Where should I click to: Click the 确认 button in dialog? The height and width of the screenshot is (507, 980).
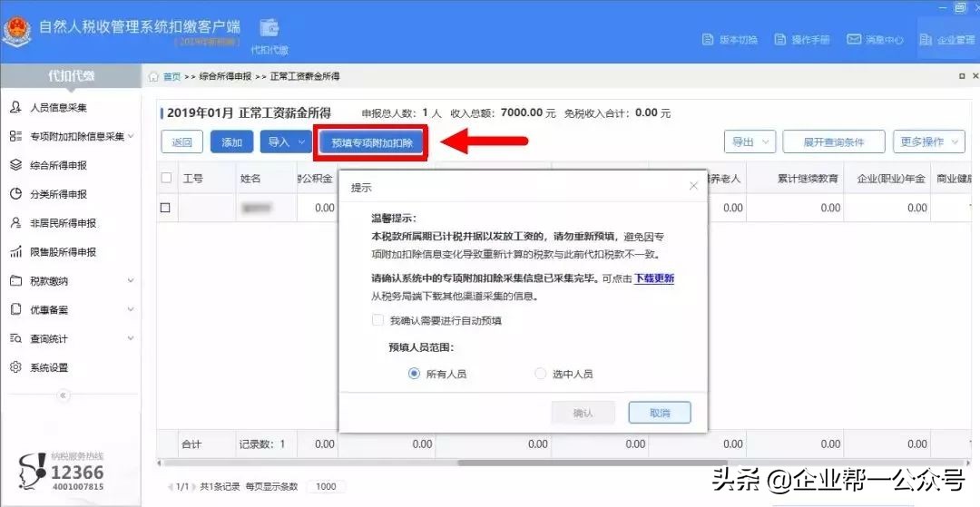tap(583, 413)
